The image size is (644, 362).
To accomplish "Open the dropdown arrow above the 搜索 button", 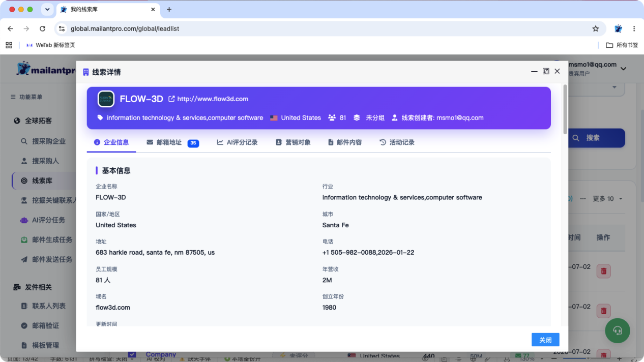I will pos(614,87).
